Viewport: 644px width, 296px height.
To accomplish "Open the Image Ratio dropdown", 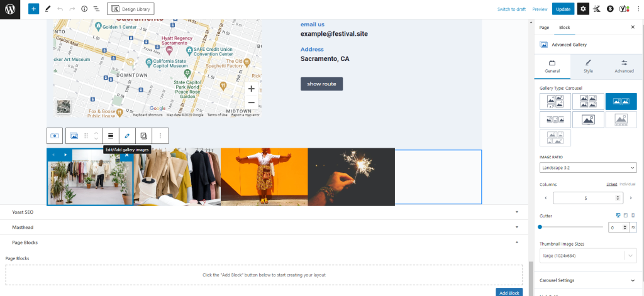I will click(x=588, y=168).
